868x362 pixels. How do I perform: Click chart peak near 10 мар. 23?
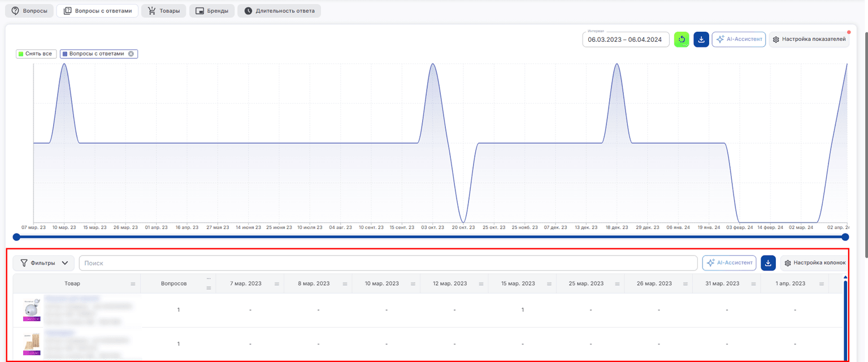64,64
